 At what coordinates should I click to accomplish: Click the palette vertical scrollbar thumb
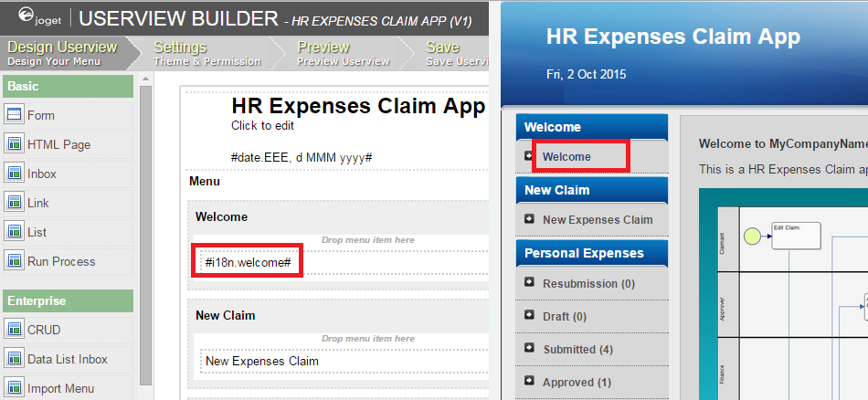point(145,235)
